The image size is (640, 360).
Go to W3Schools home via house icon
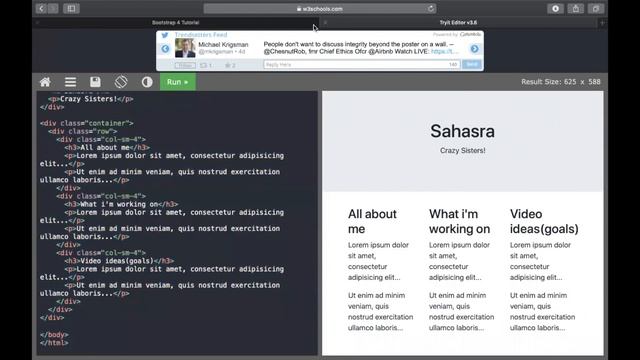pos(45,82)
